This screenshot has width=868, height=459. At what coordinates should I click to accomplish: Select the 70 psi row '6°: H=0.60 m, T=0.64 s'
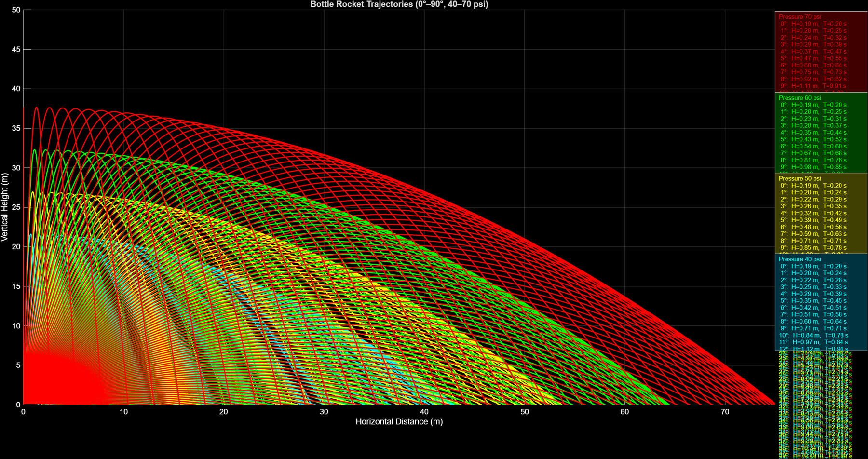tap(814, 65)
